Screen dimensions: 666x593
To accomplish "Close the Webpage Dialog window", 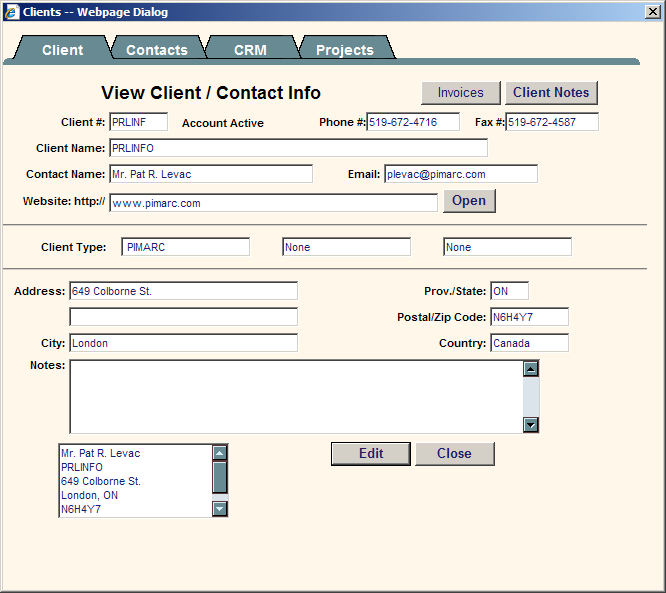I will 652,11.
